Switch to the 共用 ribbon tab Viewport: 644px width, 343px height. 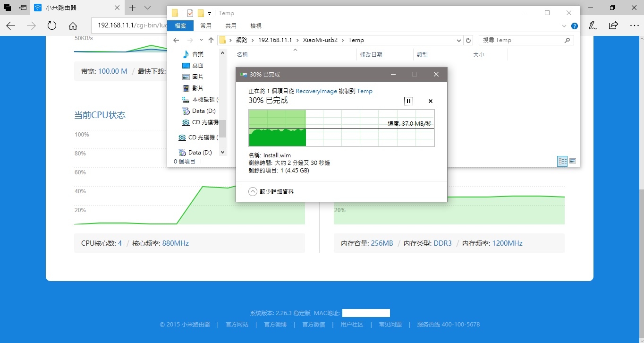pyautogui.click(x=231, y=26)
